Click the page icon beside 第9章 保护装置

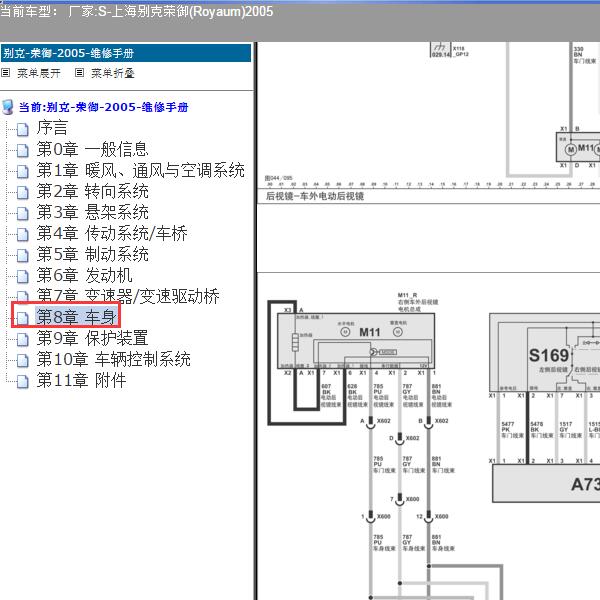[x=23, y=339]
